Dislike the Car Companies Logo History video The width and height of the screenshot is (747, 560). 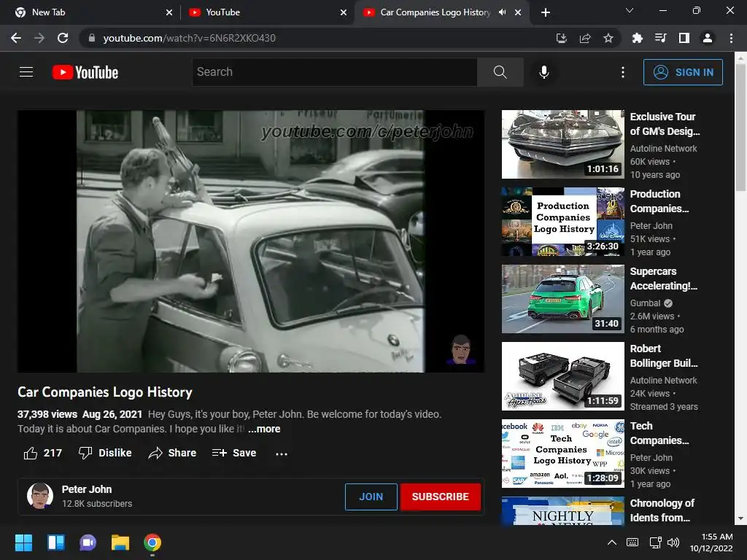tap(105, 453)
